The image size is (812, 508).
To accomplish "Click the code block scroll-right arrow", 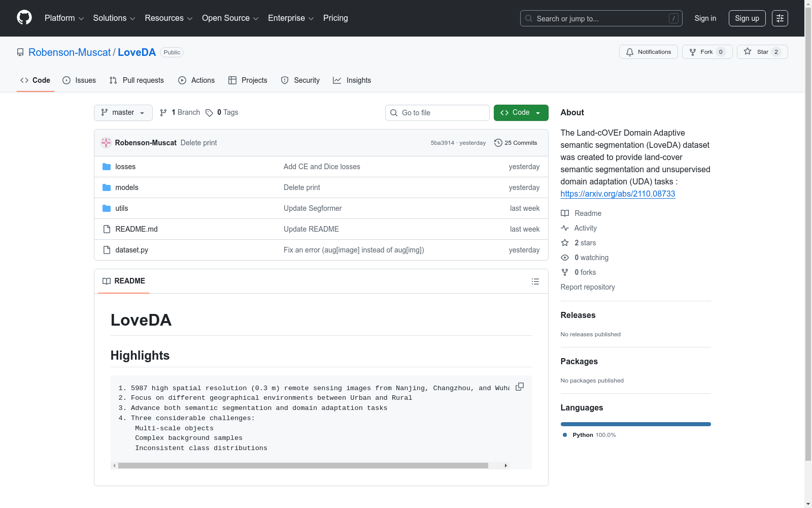I will tap(505, 465).
